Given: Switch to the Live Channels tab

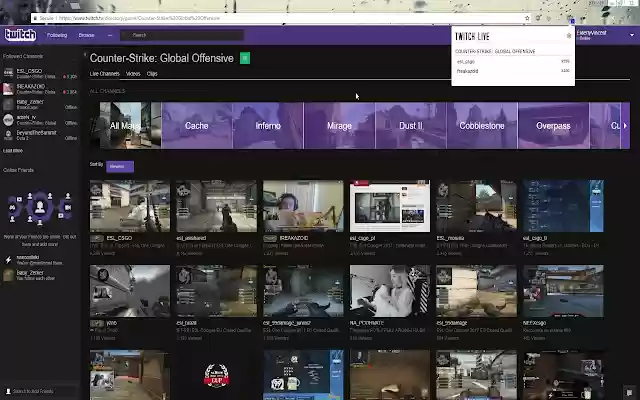Looking at the screenshot, I should click(104, 74).
